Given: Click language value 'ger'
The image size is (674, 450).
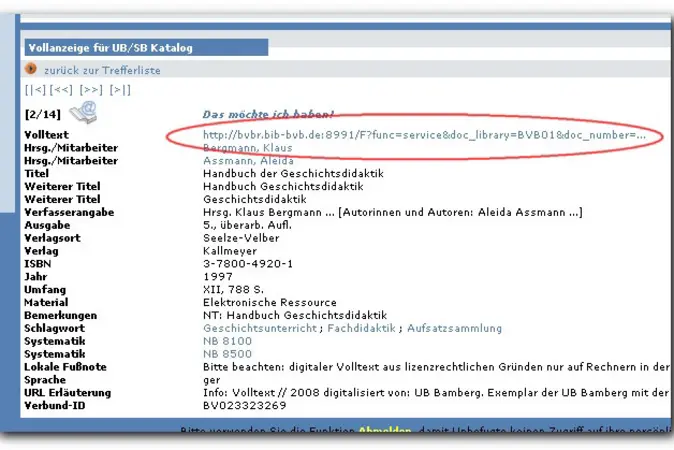Looking at the screenshot, I should 211,380.
